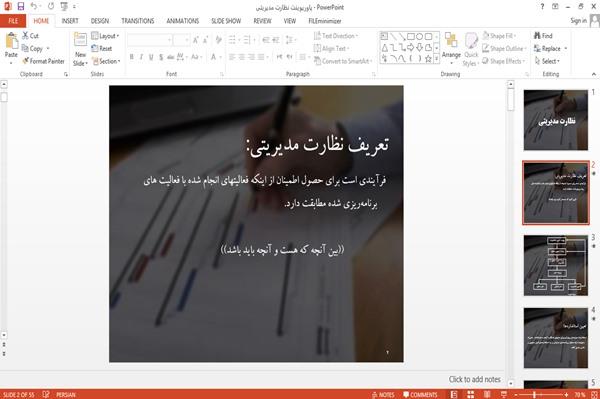600x399 pixels.
Task: Pick the oval shape in shapes gallery
Action: click(419, 37)
